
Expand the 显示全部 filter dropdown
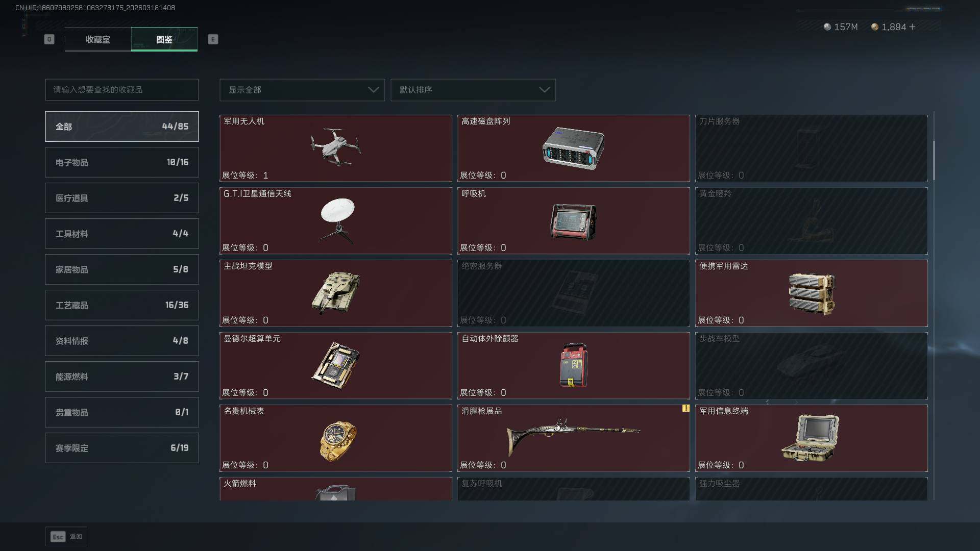click(x=302, y=90)
